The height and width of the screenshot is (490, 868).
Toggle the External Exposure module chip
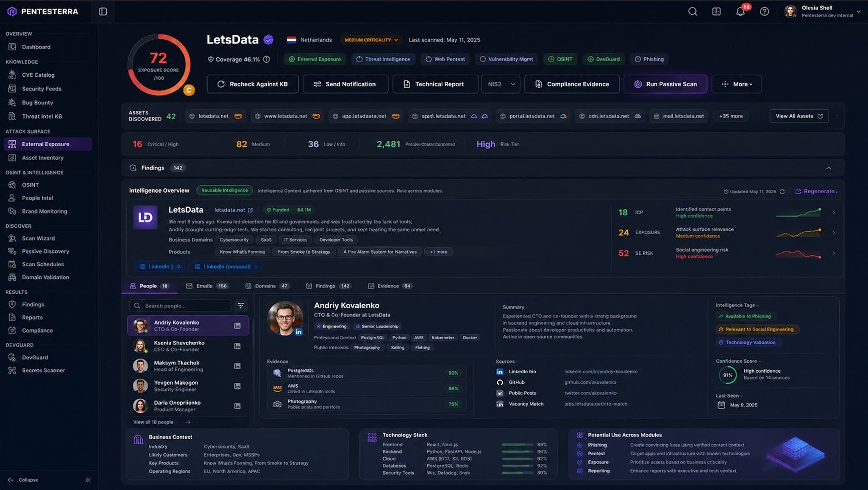click(315, 59)
